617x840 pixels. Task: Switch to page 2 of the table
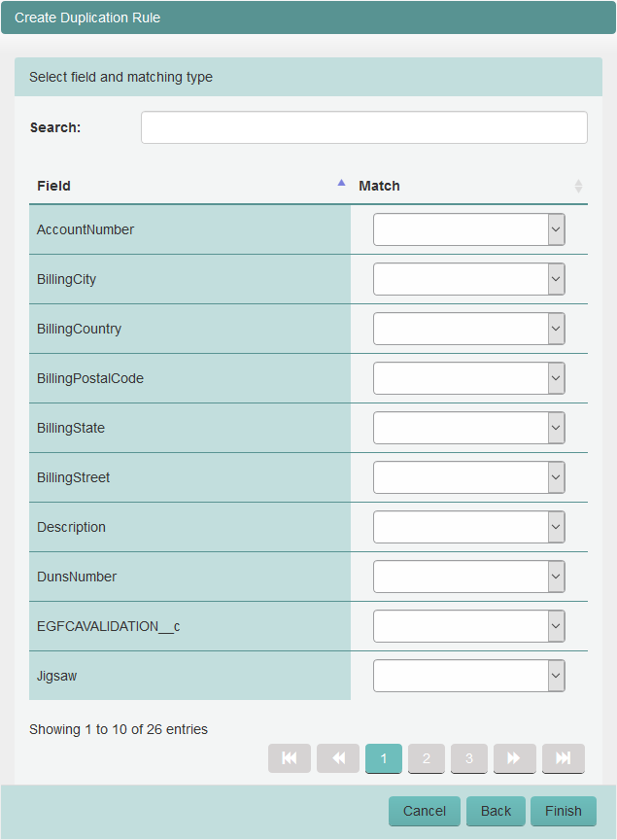(x=427, y=758)
